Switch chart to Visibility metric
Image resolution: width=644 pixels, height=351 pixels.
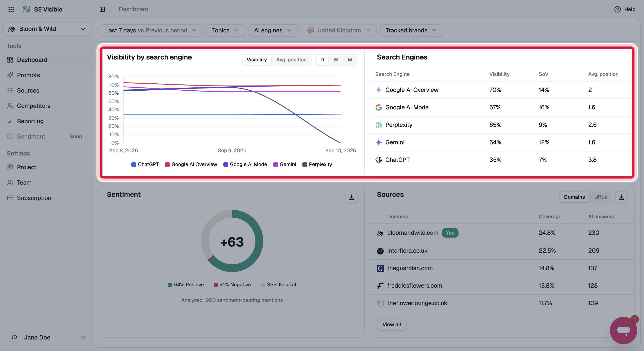(256, 59)
